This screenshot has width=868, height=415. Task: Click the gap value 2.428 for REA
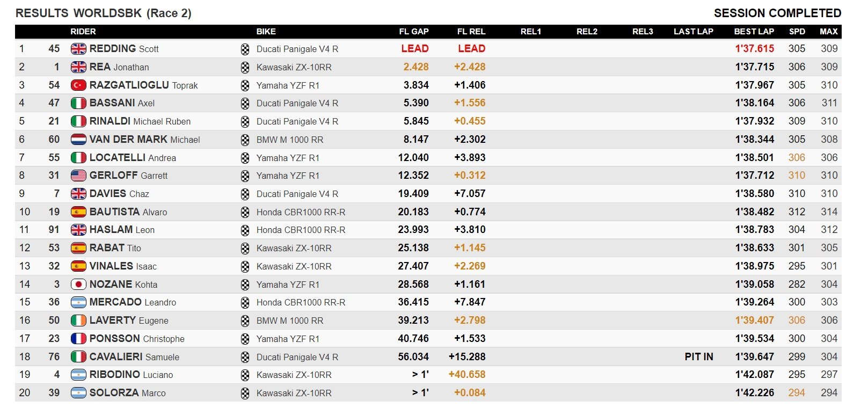tap(416, 67)
